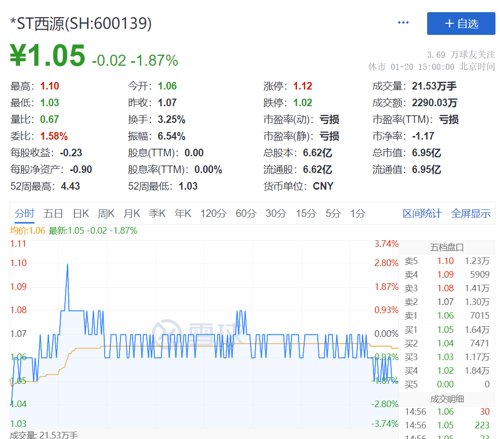Click the 成交量 21.53万手 stat value

tap(434, 86)
